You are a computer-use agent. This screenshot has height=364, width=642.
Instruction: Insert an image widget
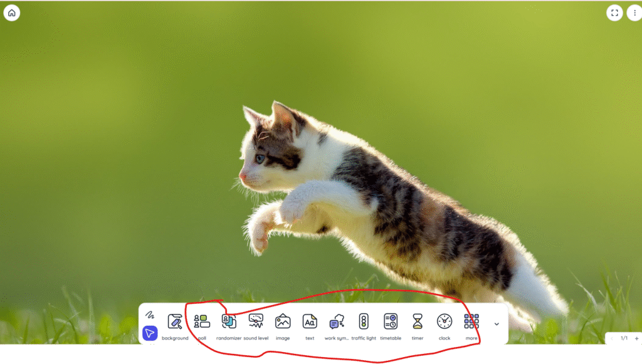[283, 322]
